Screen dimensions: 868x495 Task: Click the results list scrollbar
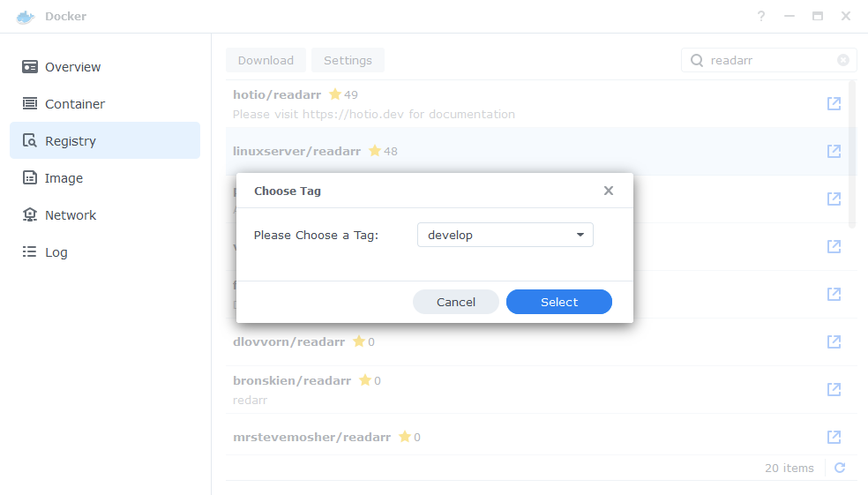pyautogui.click(x=852, y=155)
